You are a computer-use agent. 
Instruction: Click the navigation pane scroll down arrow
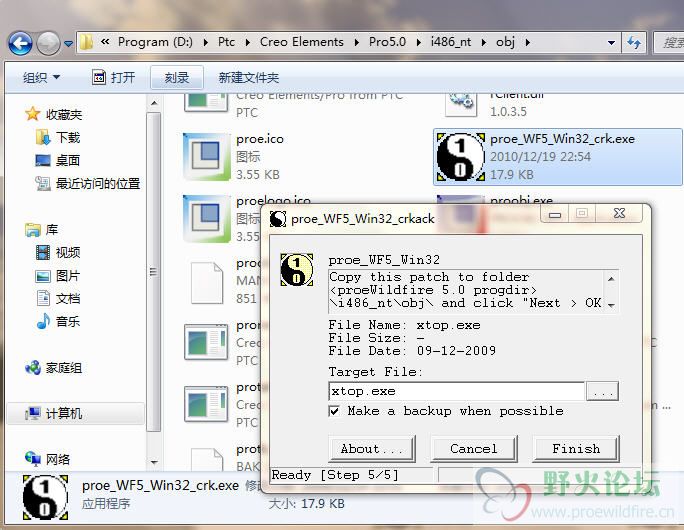154,462
